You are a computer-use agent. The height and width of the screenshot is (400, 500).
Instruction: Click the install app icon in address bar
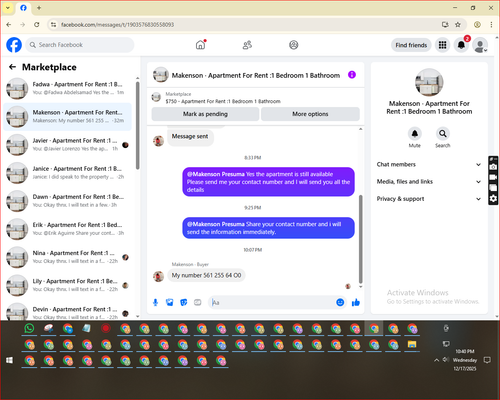tap(445, 24)
